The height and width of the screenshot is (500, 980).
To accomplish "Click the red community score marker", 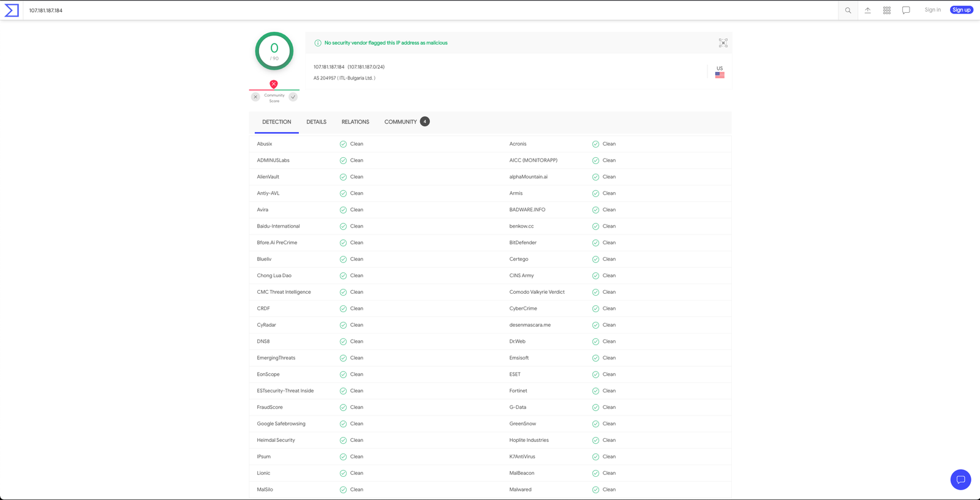I will click(x=274, y=84).
